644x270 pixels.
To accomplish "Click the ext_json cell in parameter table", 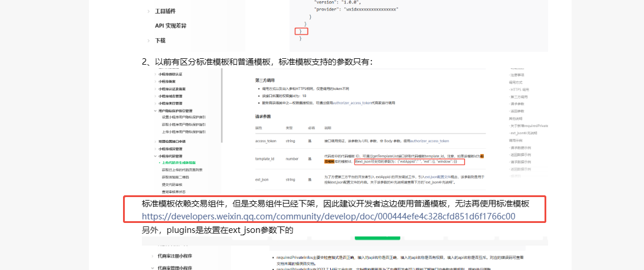I will (261, 179).
